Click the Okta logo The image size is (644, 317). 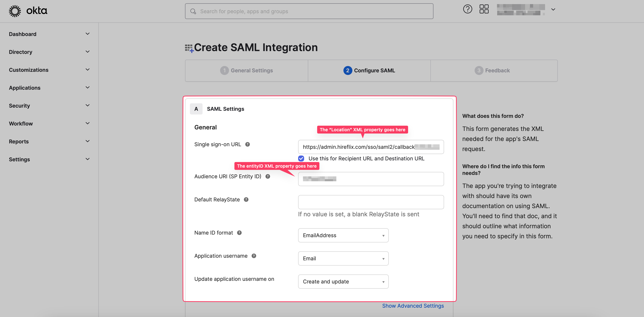coord(28,11)
